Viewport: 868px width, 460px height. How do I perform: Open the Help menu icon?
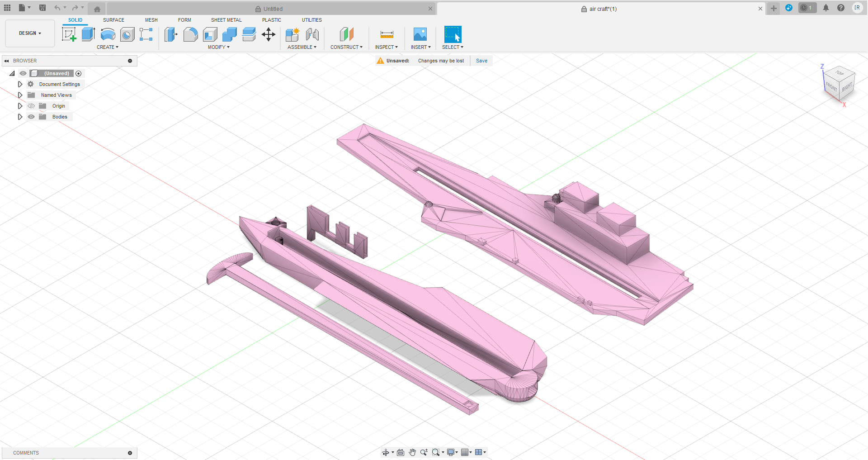(x=841, y=8)
